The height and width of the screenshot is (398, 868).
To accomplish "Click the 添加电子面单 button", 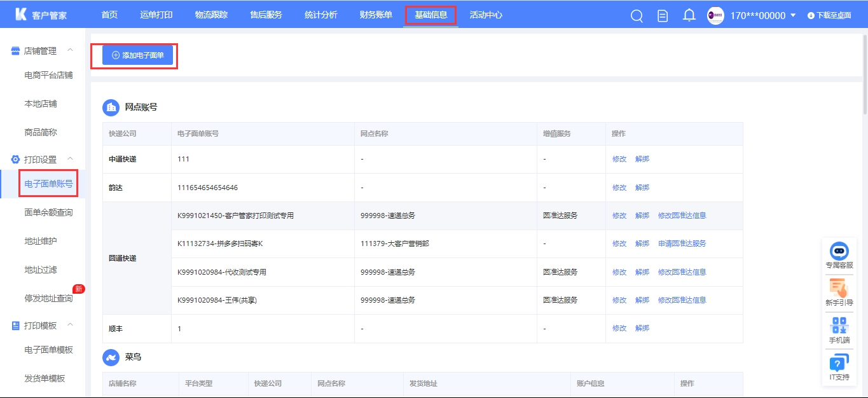I will (x=138, y=55).
